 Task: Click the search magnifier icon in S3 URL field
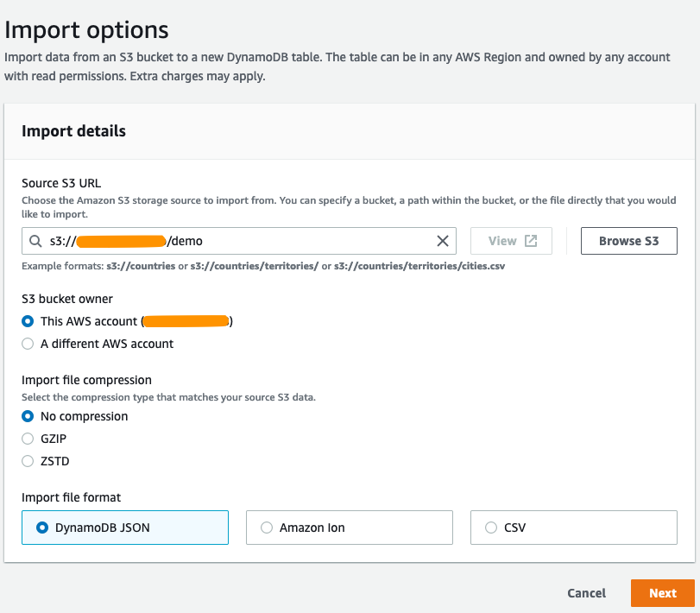[35, 241]
